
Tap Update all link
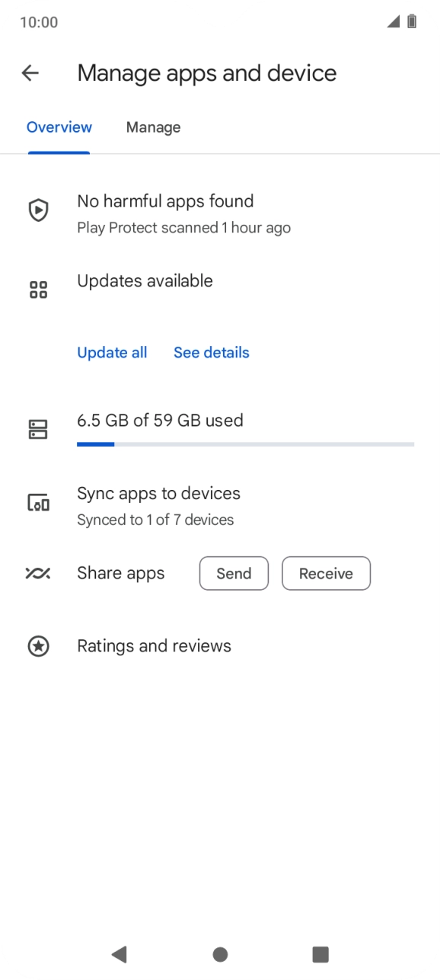coord(112,352)
